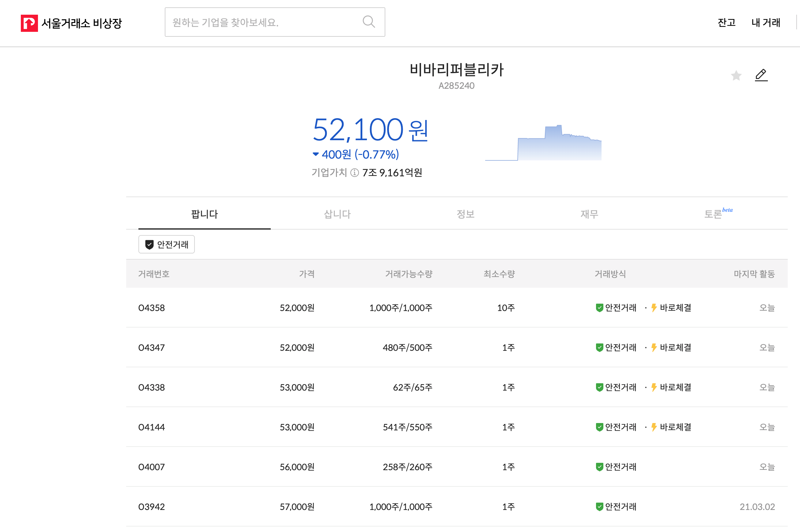Image resolution: width=800 pixels, height=532 pixels.
Task: Click green shield icon in row 04144
Action: click(599, 427)
